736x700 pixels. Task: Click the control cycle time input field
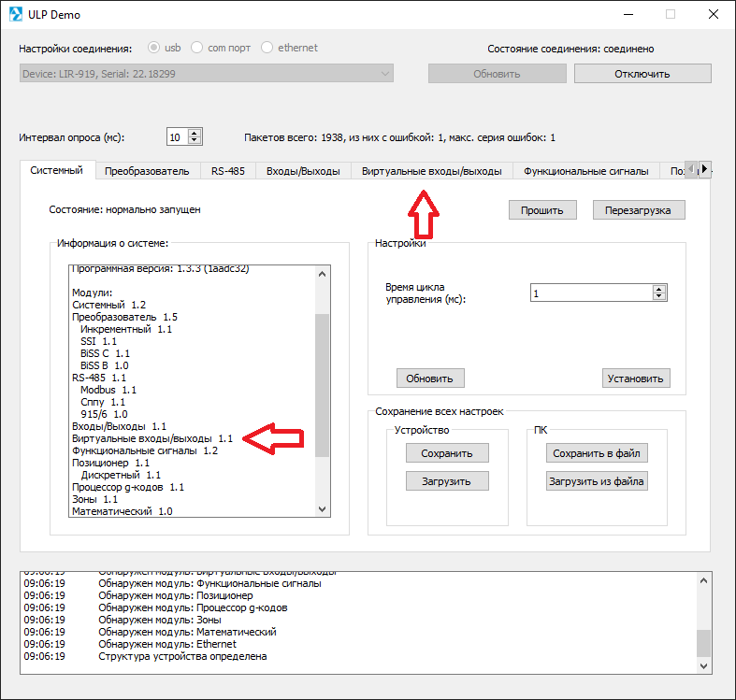tap(590, 293)
